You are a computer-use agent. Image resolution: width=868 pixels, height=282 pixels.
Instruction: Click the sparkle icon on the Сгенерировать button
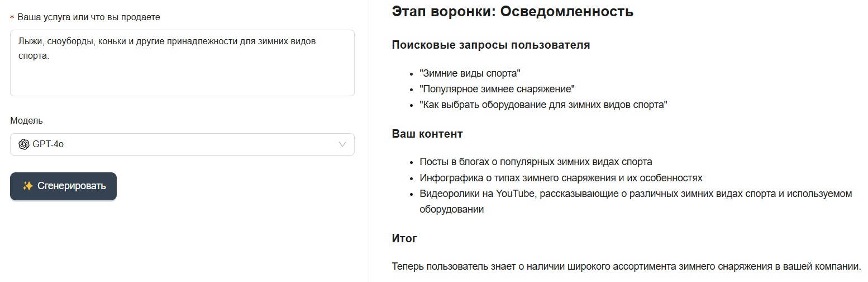tap(28, 186)
